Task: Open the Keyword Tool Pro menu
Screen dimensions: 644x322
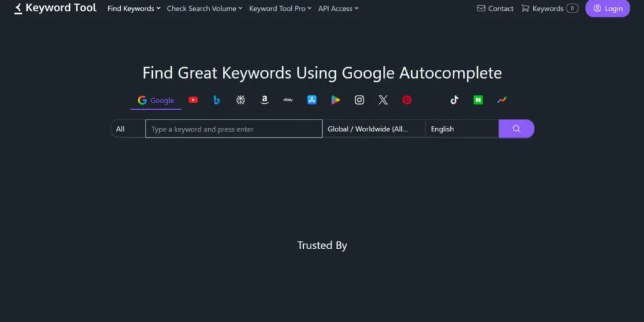Action: click(280, 9)
